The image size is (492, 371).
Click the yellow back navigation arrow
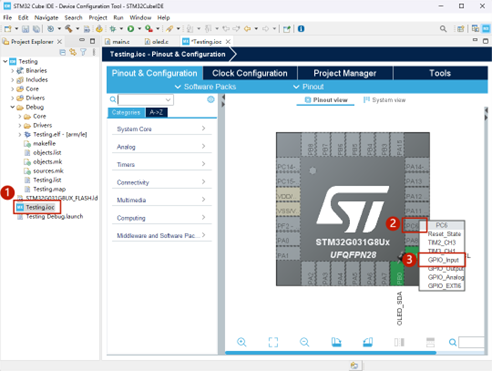[247, 29]
